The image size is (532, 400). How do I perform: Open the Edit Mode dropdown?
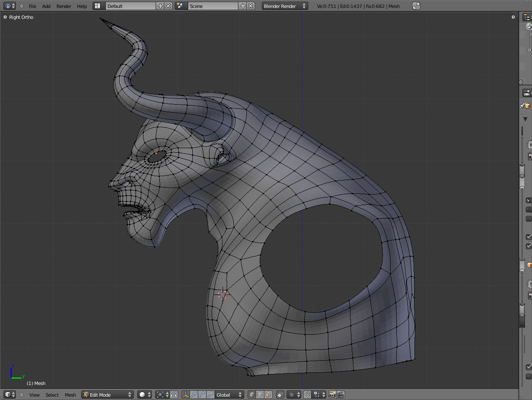pos(107,395)
